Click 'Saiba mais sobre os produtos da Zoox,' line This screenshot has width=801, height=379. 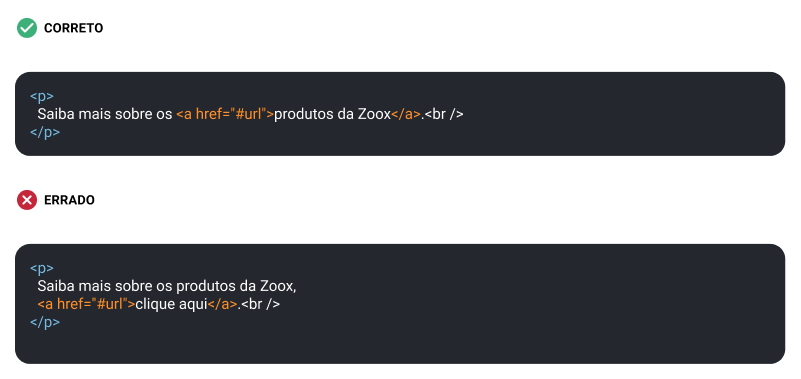[x=167, y=286]
